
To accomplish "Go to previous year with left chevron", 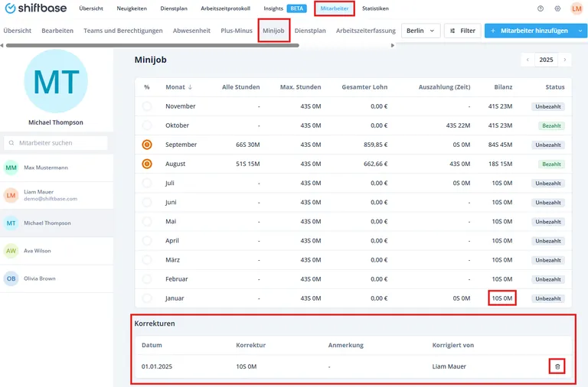I will pyautogui.click(x=528, y=60).
